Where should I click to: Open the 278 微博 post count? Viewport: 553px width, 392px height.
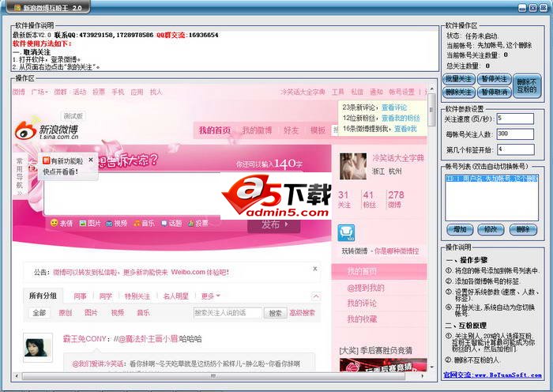coord(395,199)
